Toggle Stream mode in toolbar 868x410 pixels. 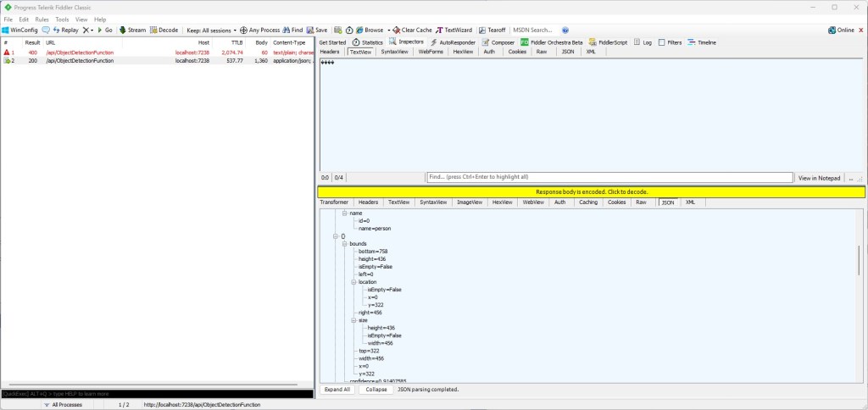coord(131,30)
